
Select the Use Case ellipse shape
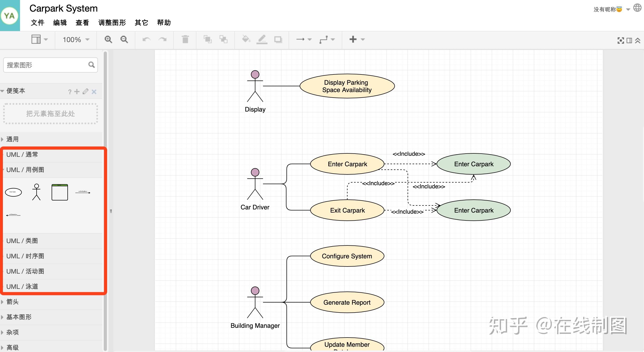click(13, 192)
